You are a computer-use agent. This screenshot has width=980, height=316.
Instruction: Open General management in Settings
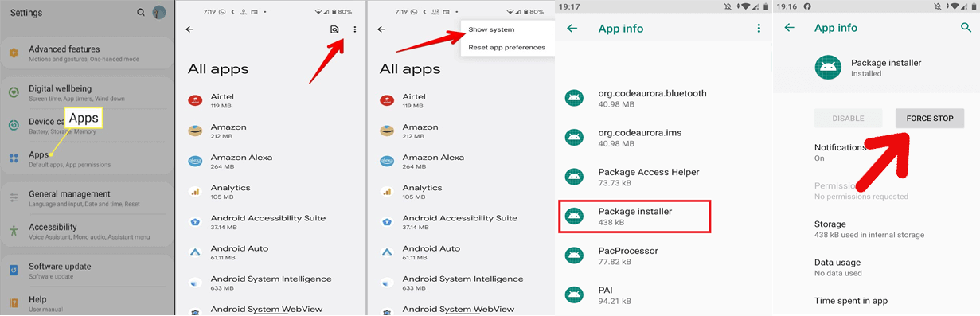(86, 198)
